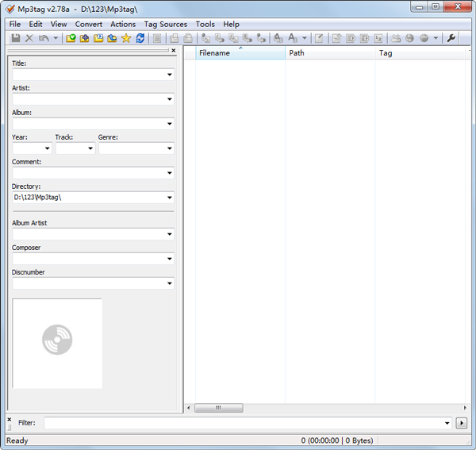Click the Text file to Tag icon
The width and height of the screenshot is (476, 450).
[248, 38]
